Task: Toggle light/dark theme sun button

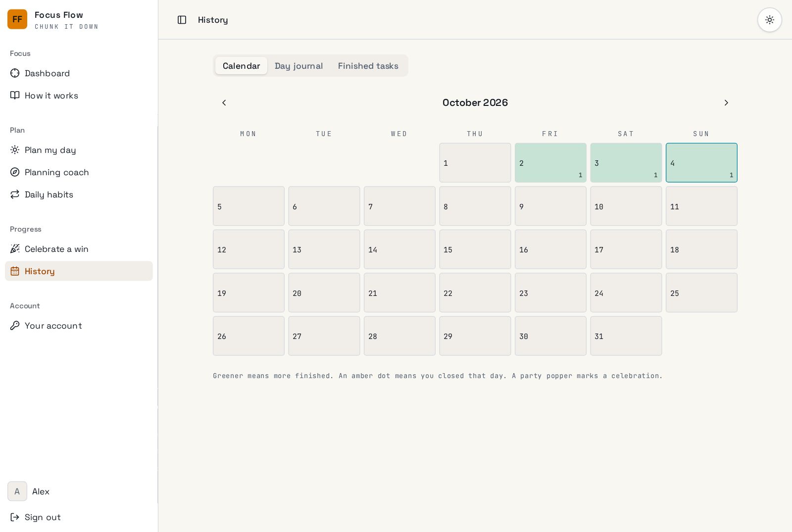Action: 769,20
